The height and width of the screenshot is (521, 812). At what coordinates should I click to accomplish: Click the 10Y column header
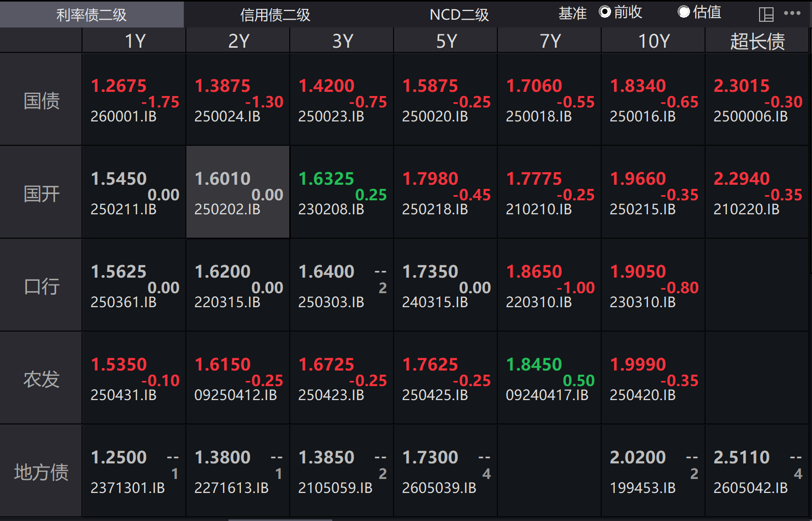(x=653, y=41)
